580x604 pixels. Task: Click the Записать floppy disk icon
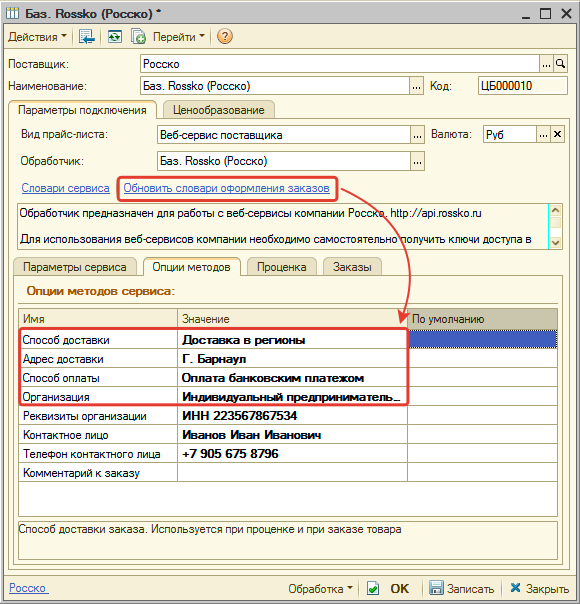pyautogui.click(x=436, y=588)
